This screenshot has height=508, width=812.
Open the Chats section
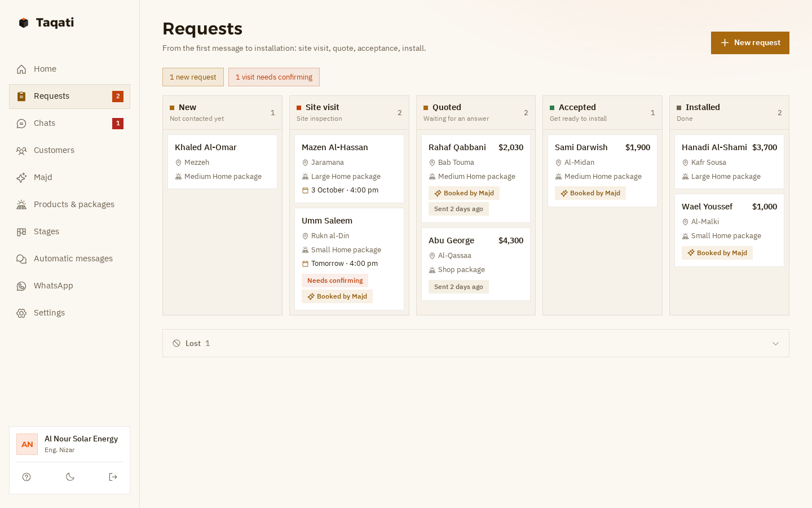coord(69,123)
